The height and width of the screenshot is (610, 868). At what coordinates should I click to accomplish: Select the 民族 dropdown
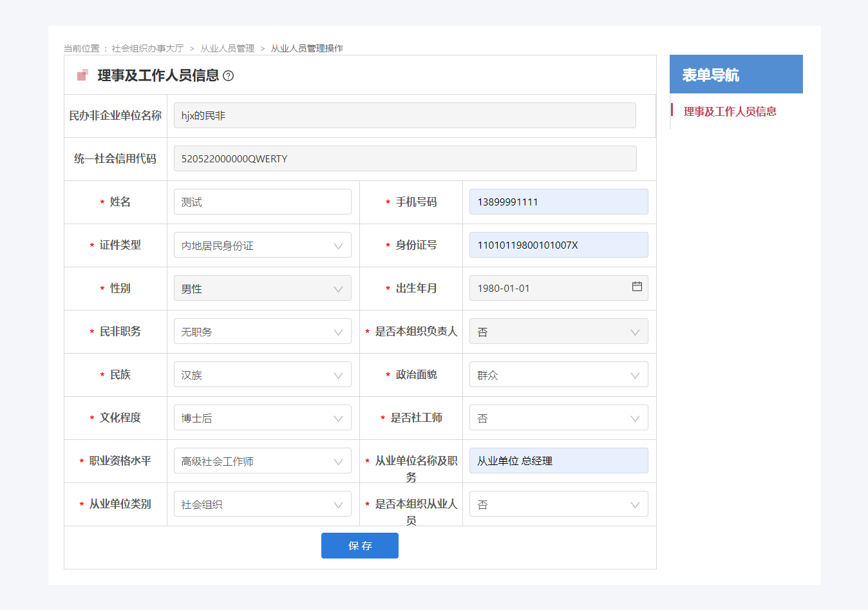point(262,375)
